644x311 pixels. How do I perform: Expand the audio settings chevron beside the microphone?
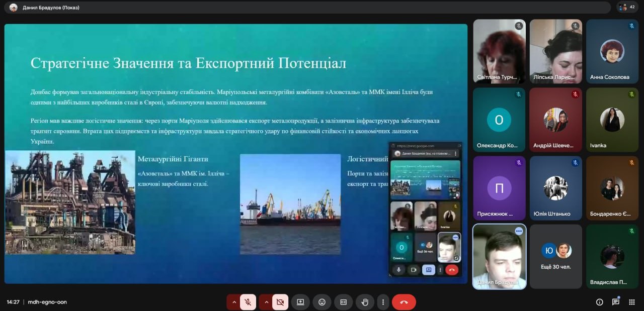(233, 302)
